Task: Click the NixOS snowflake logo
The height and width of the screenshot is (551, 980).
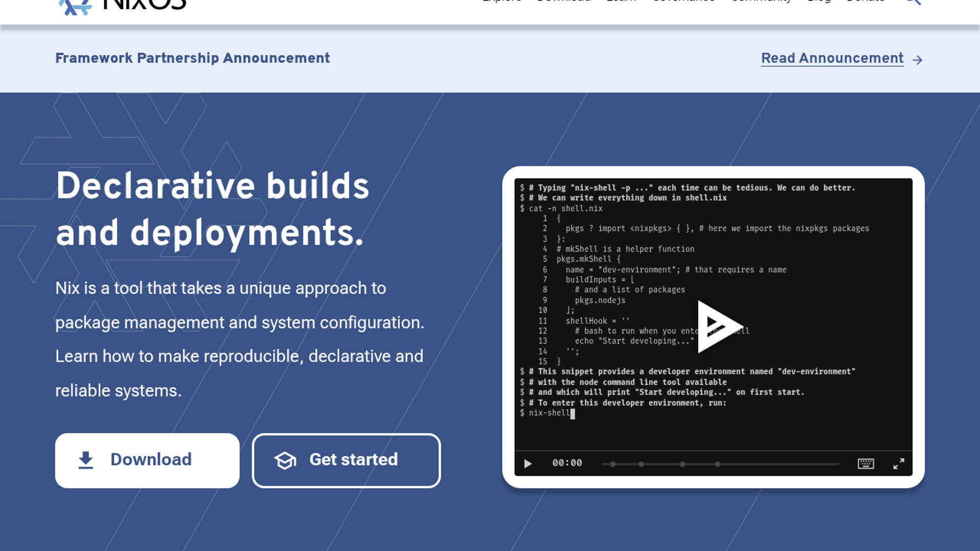Action: (75, 6)
